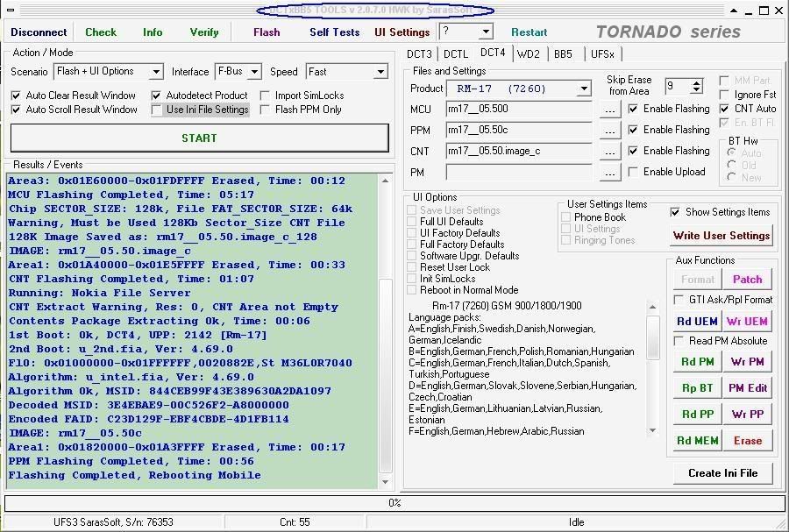
Task: Switch to the BB5 tab
Action: (563, 53)
